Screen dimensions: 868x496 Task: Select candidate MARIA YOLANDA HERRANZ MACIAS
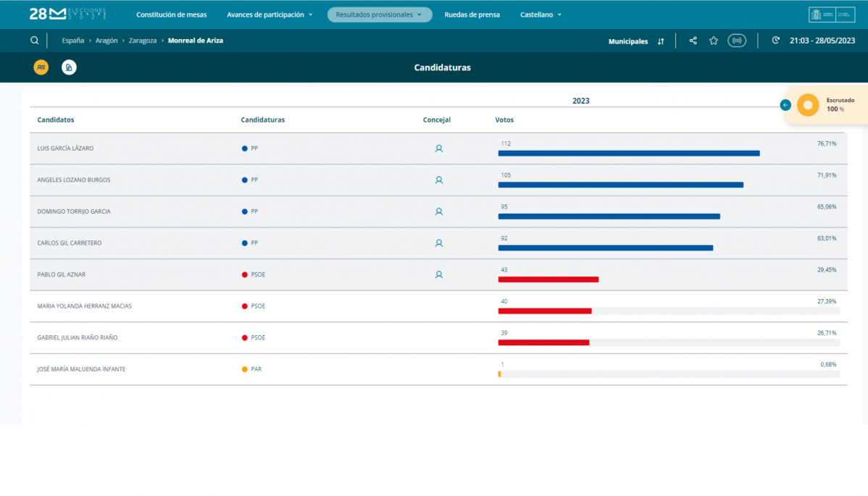(x=84, y=306)
